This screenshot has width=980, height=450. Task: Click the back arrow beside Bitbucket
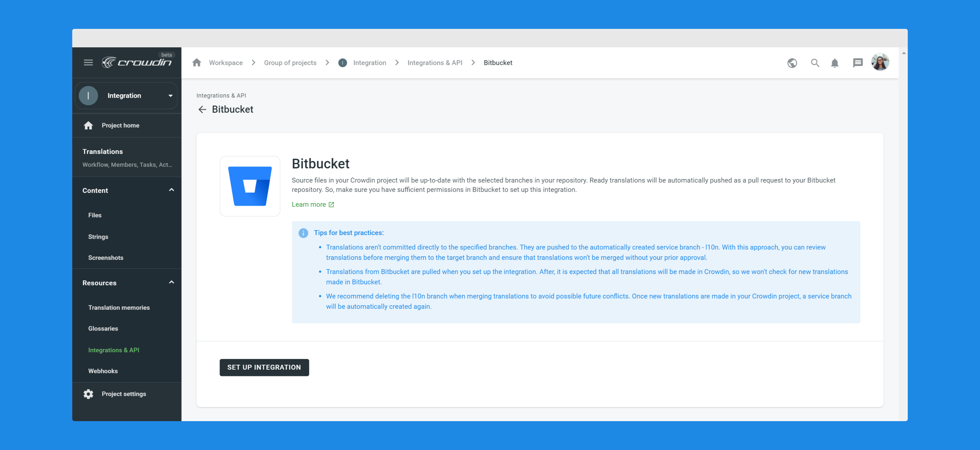click(x=202, y=110)
